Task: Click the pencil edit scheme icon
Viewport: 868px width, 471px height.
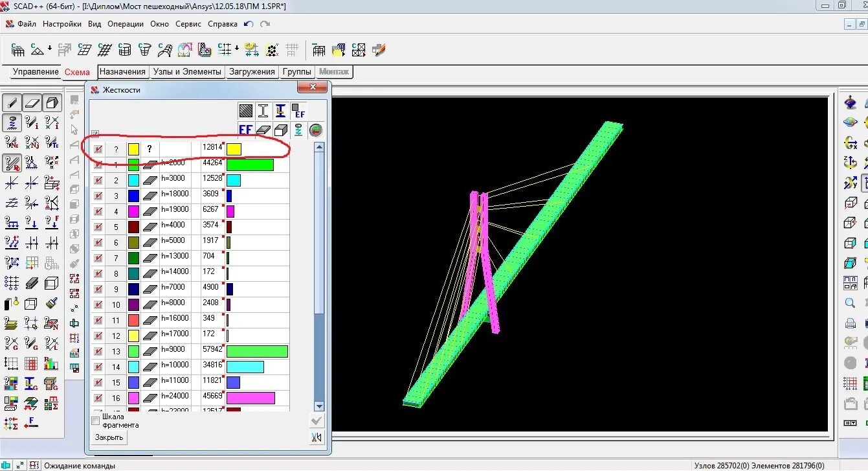Action: tap(380, 49)
